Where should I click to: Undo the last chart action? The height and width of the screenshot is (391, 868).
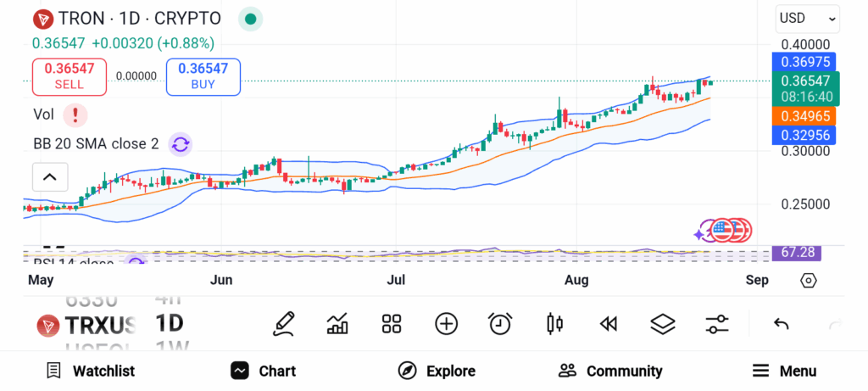782,323
